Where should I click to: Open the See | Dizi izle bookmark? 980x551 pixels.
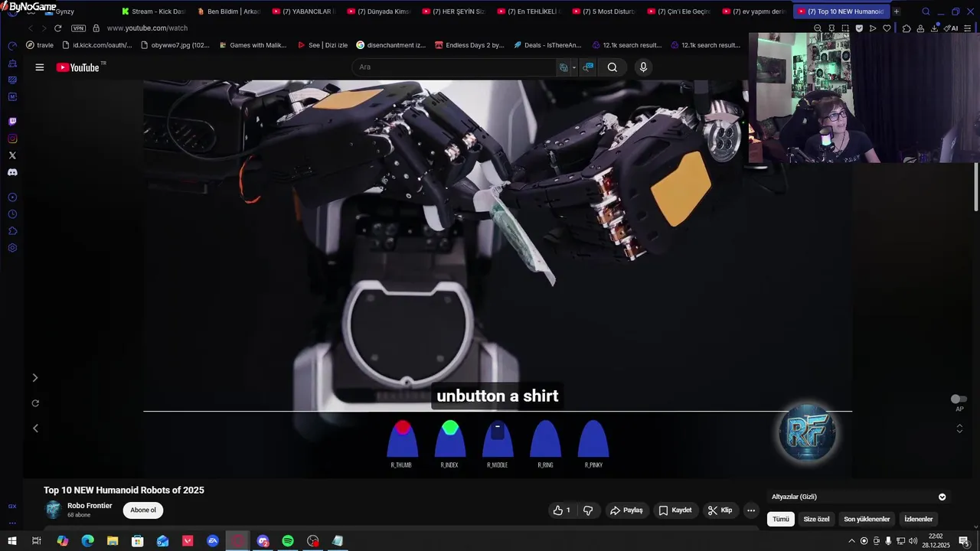(x=322, y=45)
